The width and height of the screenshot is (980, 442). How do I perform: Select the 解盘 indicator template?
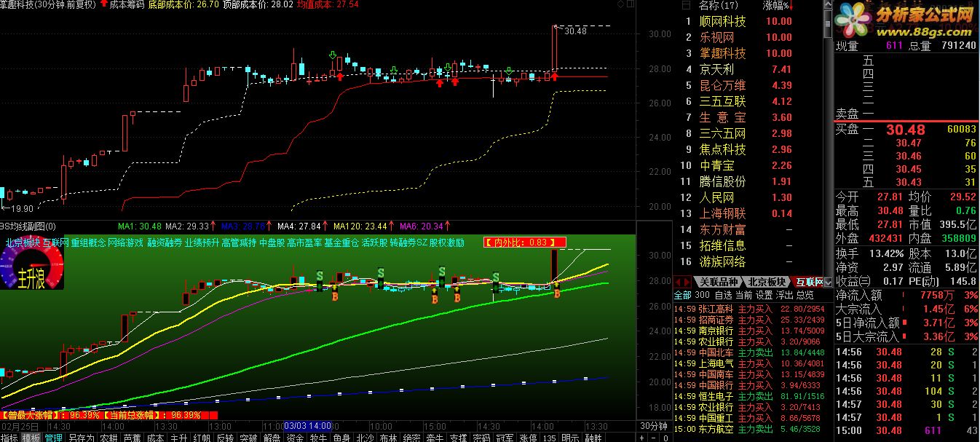(272, 438)
